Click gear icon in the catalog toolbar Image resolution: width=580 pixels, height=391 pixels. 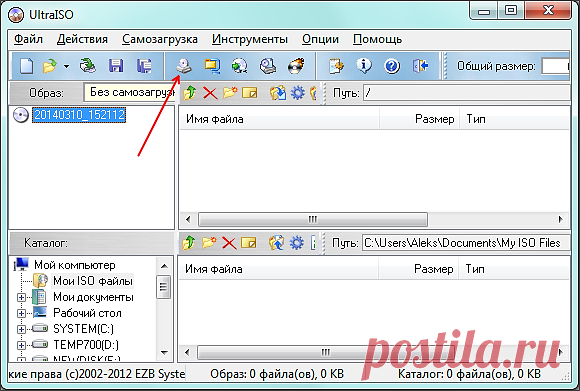[297, 243]
